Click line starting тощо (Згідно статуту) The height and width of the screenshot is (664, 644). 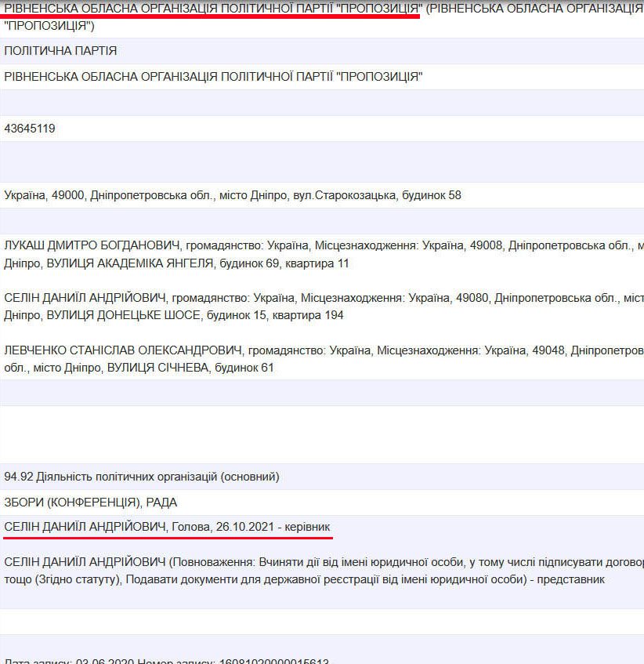[x=304, y=579]
